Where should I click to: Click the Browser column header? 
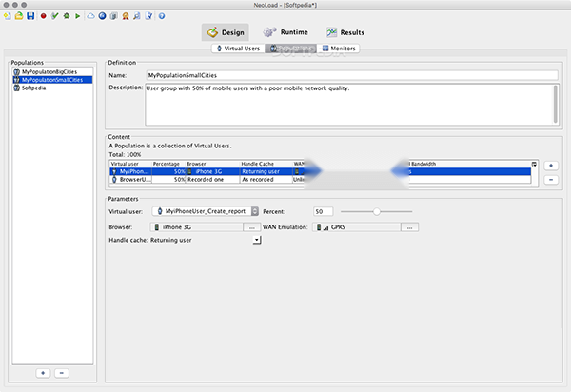click(x=212, y=164)
